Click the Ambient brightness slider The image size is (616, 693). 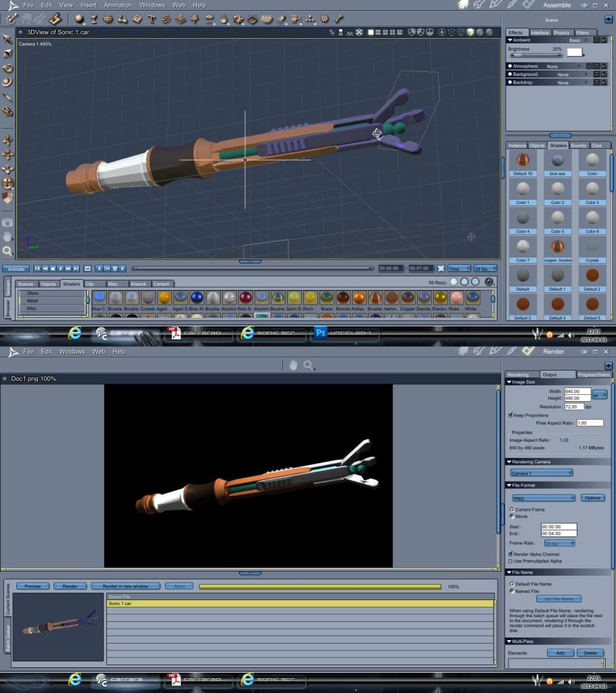pyautogui.click(x=536, y=55)
